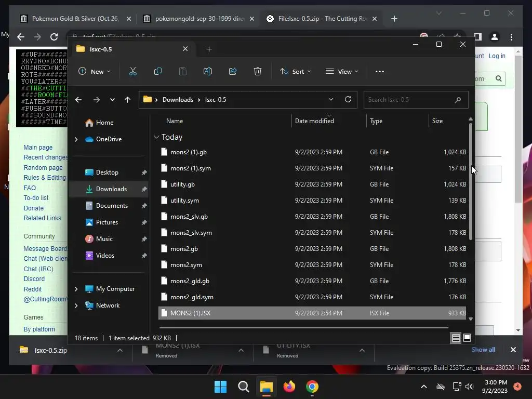The image size is (532, 399).
Task: Select Home in navigation pane
Action: [104, 123]
